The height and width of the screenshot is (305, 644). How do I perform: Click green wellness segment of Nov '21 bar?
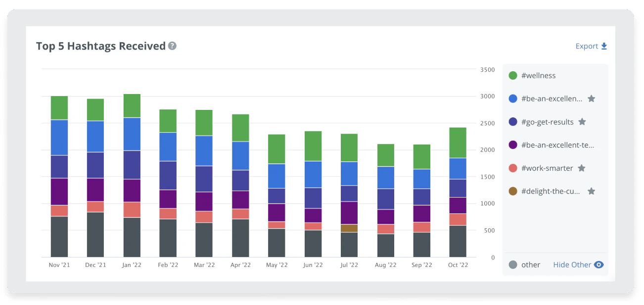point(59,108)
